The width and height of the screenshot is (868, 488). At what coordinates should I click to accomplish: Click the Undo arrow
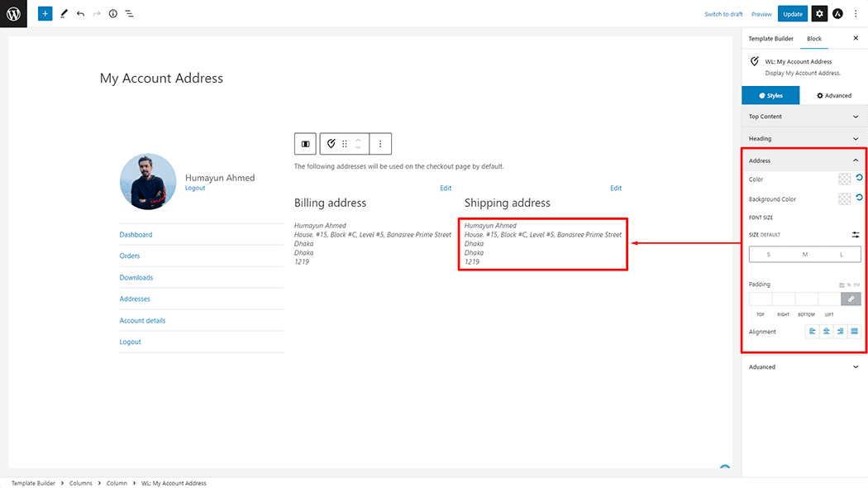(x=80, y=14)
